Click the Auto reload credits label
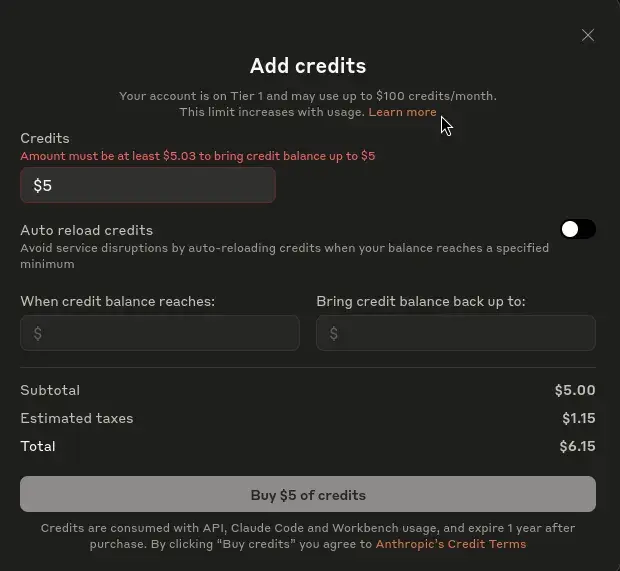 87,230
